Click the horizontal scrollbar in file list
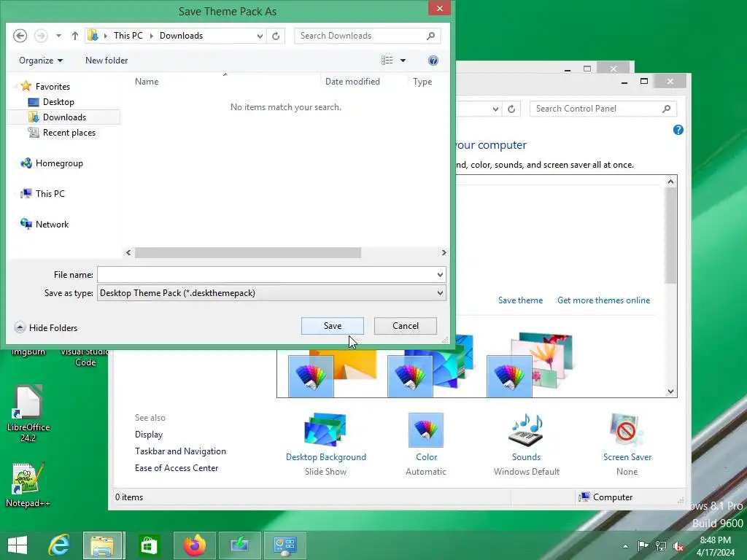The image size is (747, 560). tap(248, 253)
